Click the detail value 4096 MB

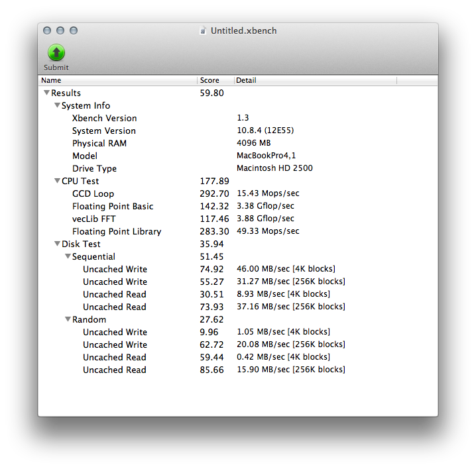253,143
